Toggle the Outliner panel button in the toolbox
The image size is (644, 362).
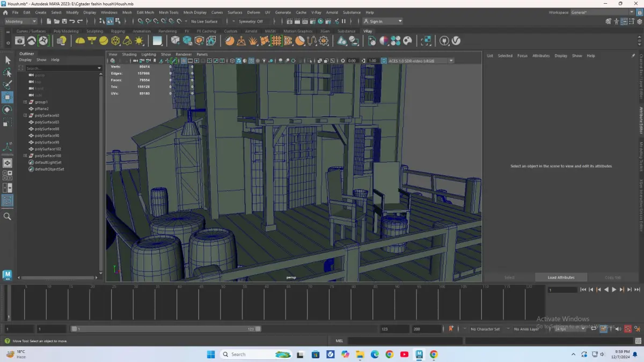tap(8, 200)
